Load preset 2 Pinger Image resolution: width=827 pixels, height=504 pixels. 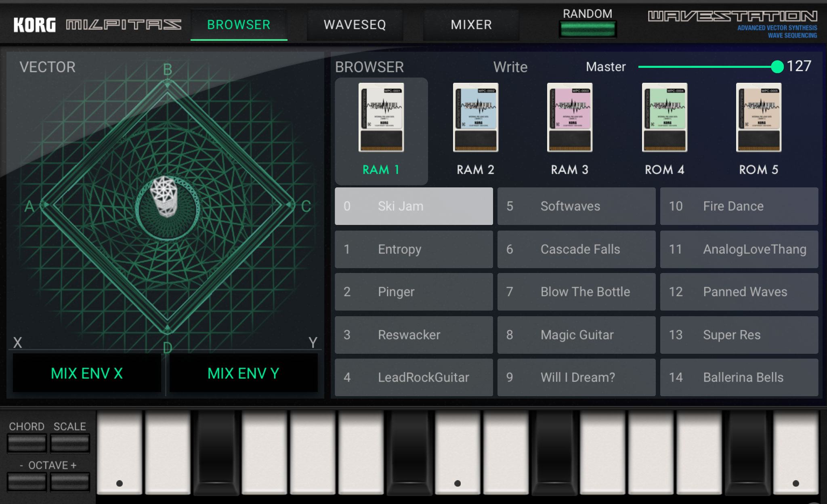coord(414,292)
